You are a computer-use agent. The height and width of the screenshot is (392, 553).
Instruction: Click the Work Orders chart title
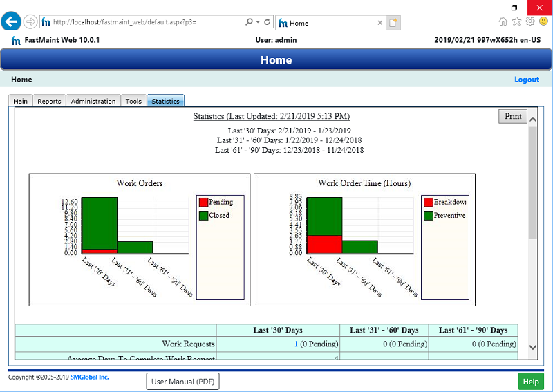click(x=140, y=183)
